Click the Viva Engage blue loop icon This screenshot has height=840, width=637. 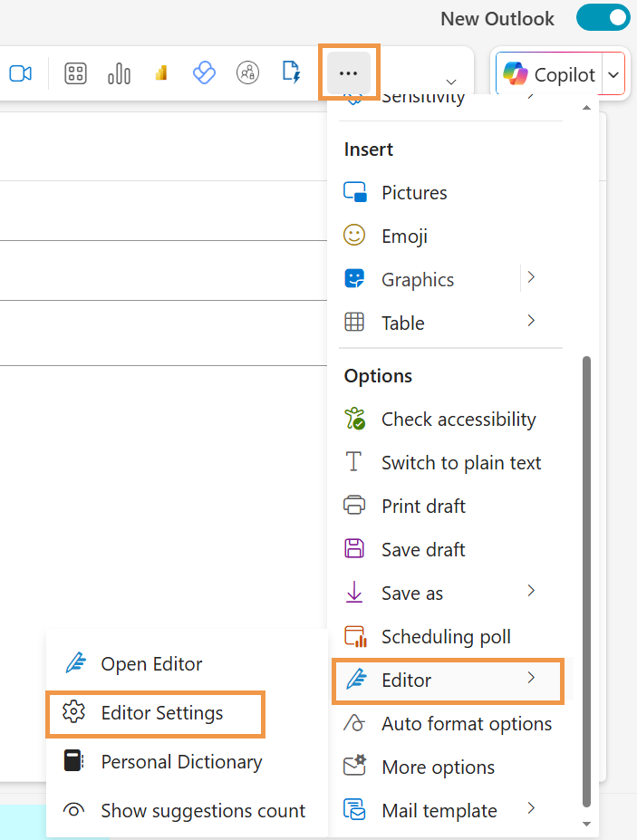tap(204, 72)
